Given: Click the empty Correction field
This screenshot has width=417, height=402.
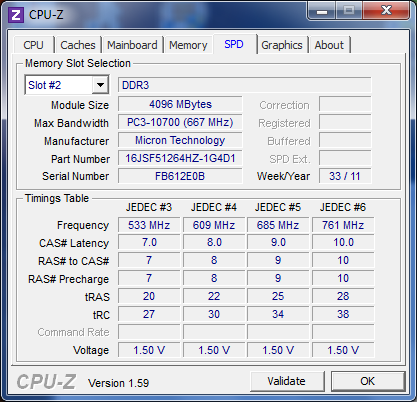Looking at the screenshot, I should (345, 104).
